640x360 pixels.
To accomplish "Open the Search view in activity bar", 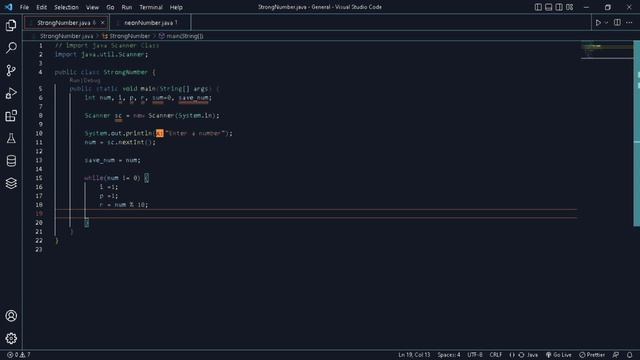I will tap(11, 48).
